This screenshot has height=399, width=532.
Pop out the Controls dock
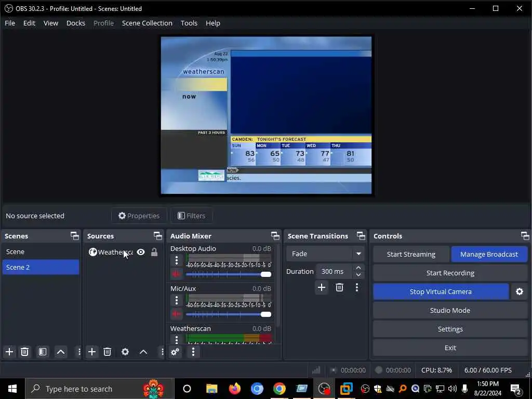coord(525,236)
